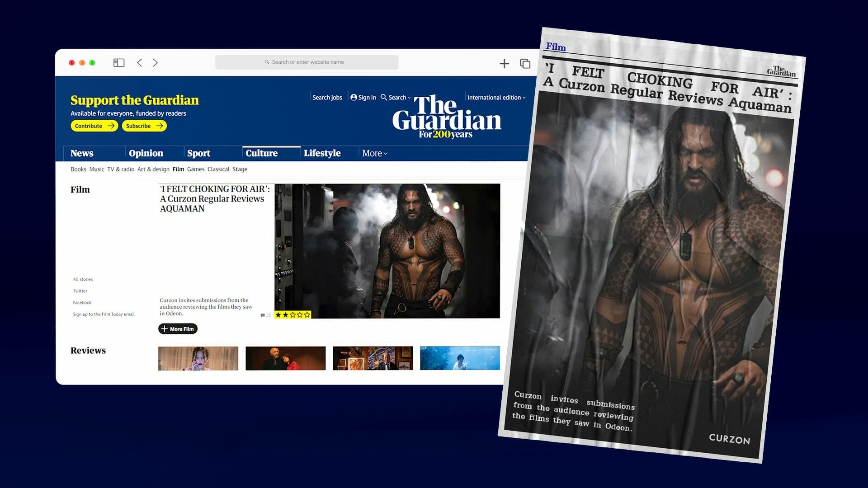Select the Books subsection

tap(78, 169)
